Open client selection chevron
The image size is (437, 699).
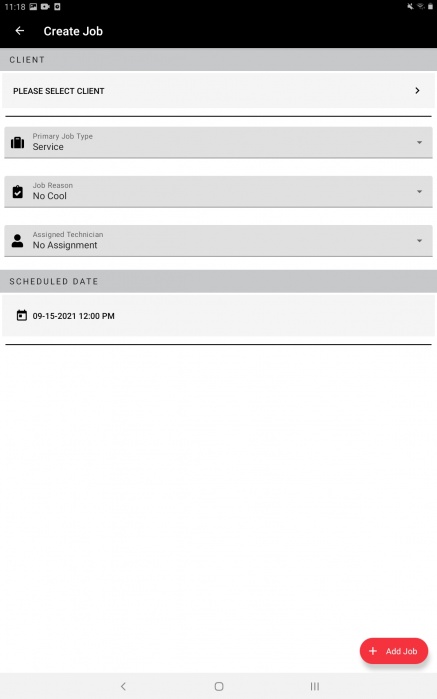pyautogui.click(x=417, y=90)
